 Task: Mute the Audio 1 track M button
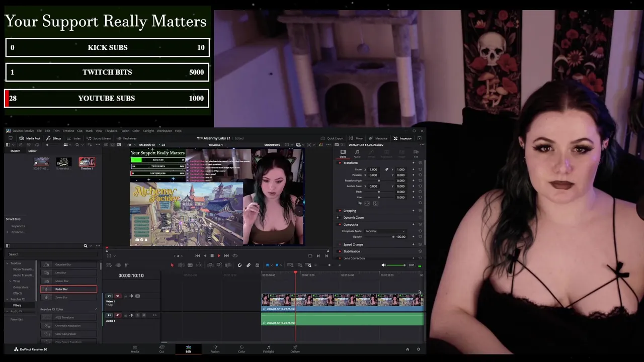(x=144, y=315)
